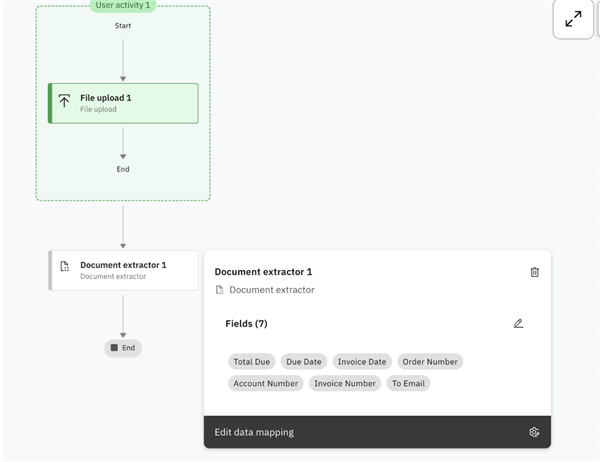Select the Due Date field chip
The width and height of the screenshot is (600, 462).
point(303,362)
